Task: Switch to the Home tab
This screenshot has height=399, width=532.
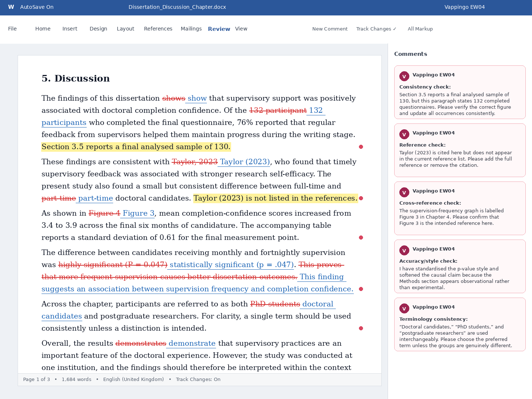Action: [43, 29]
